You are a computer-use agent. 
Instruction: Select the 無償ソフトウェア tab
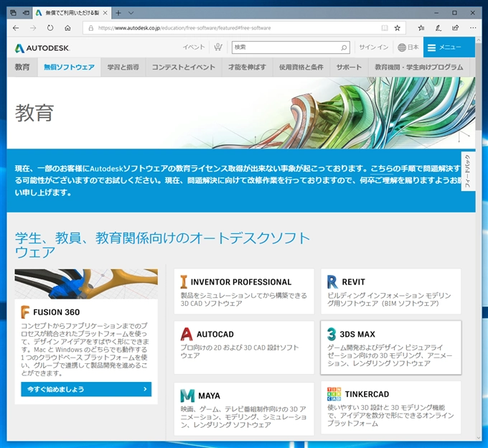[x=69, y=67]
